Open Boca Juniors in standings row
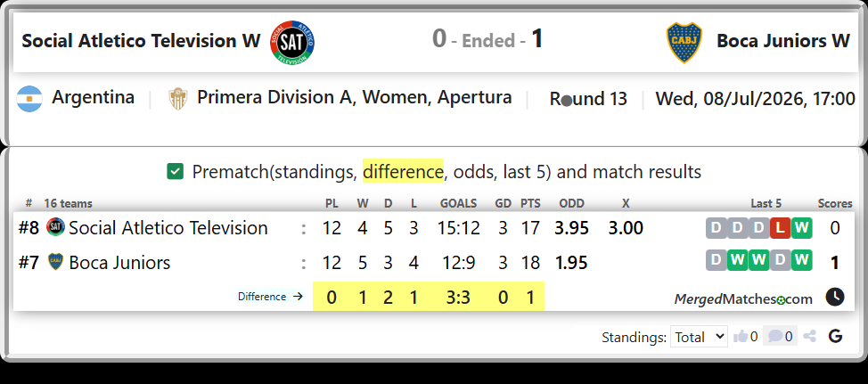 coord(119,262)
